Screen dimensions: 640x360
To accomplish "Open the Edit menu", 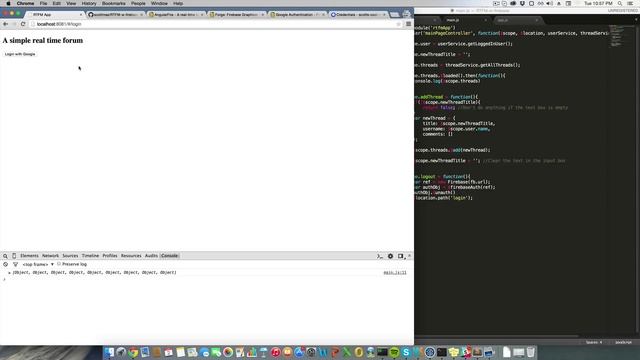I will (x=56, y=3).
